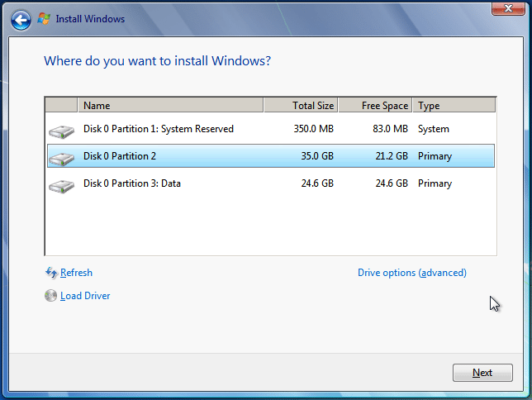Select Disk 0 Partition 1: System Reserved
532x400 pixels.
click(271, 129)
